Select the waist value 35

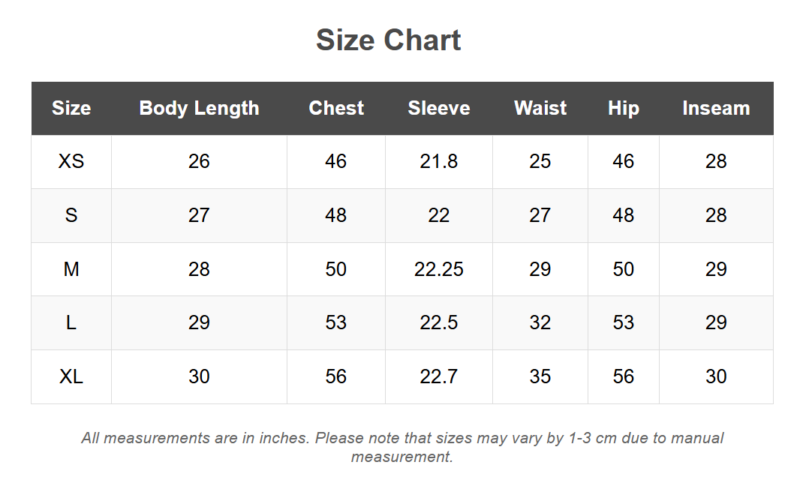click(x=540, y=376)
